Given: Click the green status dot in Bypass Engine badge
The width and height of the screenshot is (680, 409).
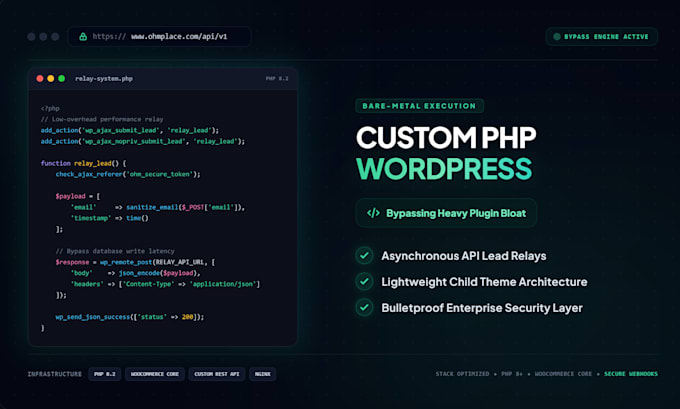Looking at the screenshot, I should point(556,37).
